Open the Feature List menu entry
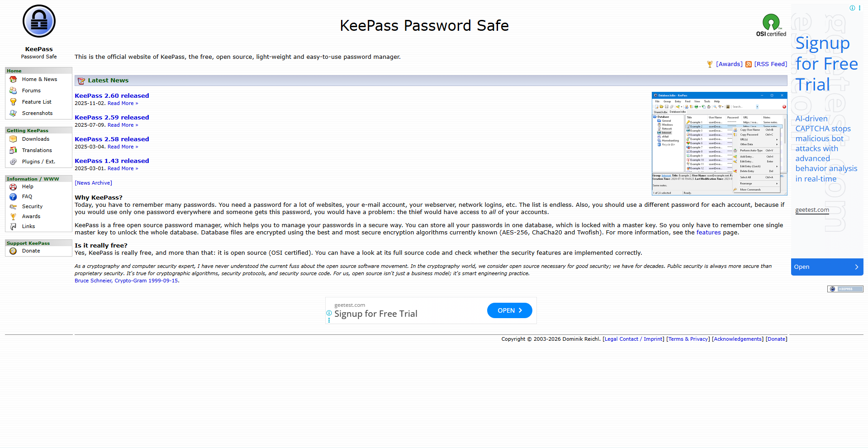 36,102
